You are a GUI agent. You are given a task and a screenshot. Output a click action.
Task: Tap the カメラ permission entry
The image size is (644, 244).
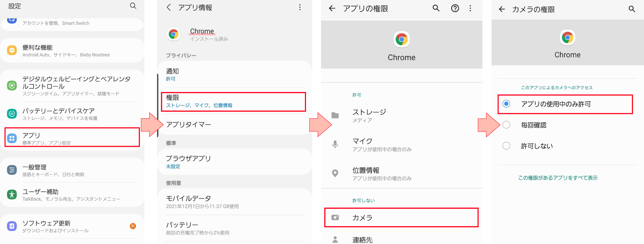(x=401, y=217)
